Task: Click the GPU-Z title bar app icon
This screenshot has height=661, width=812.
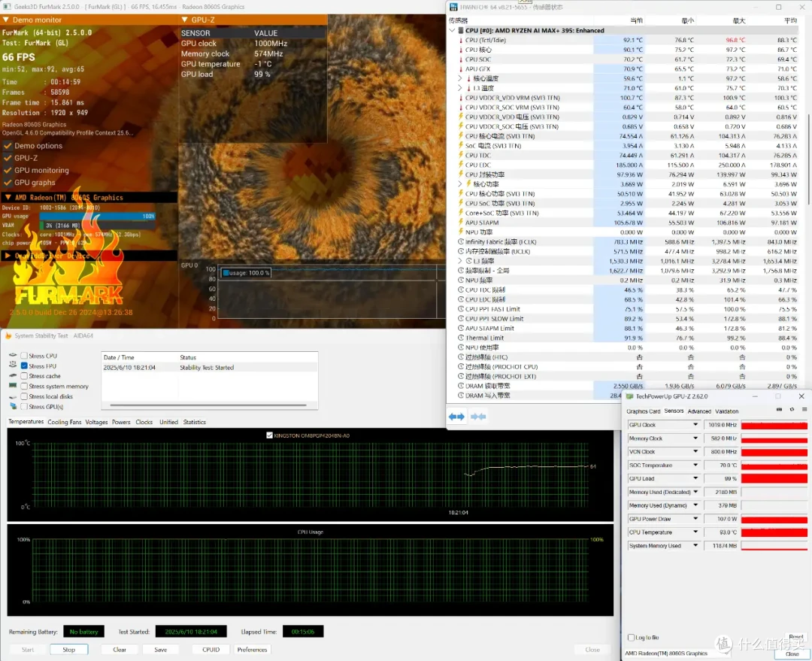Action: 630,396
